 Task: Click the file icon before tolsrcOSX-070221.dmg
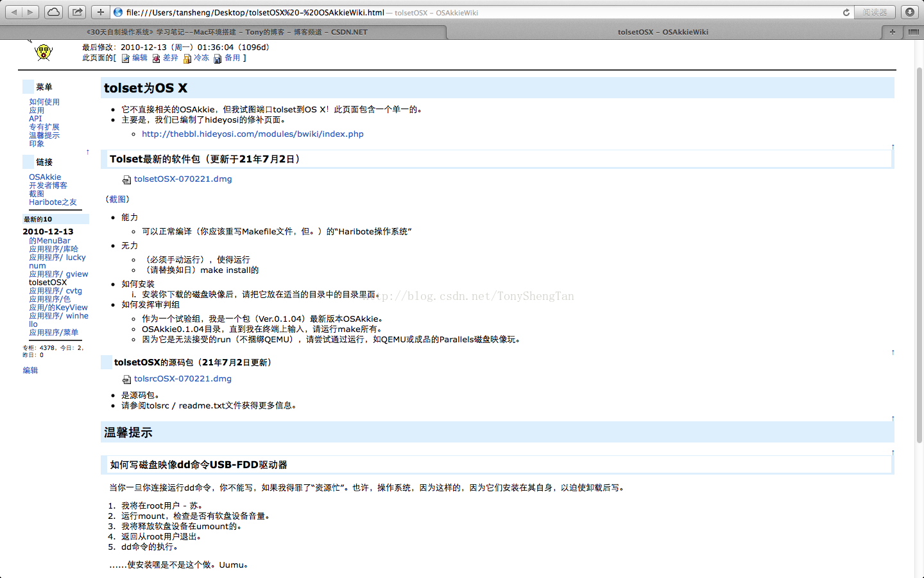126,380
